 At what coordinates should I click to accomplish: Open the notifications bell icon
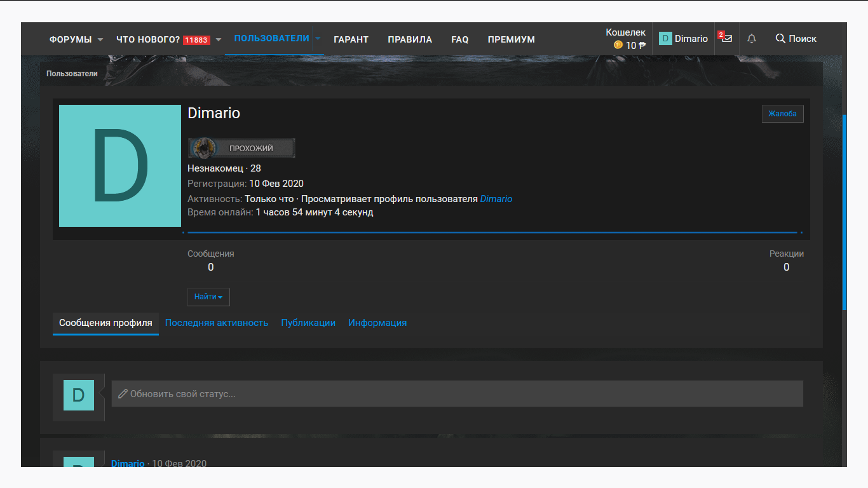[752, 39]
